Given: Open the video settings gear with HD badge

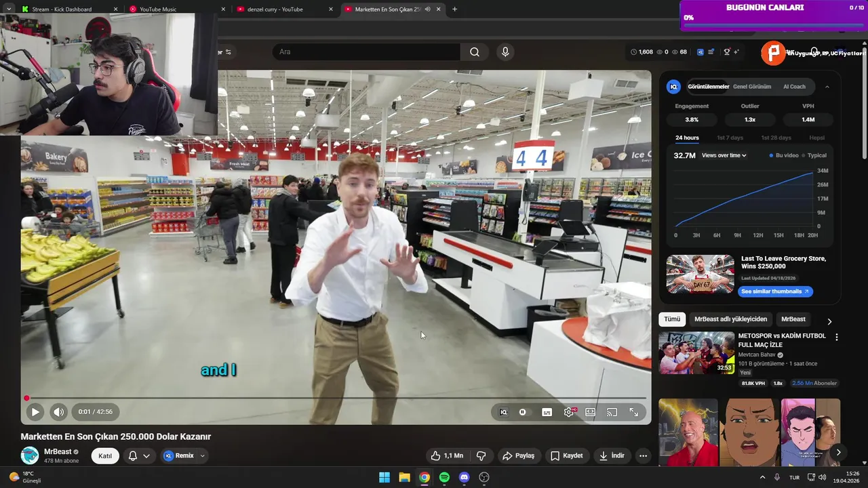Looking at the screenshot, I should coord(569,412).
